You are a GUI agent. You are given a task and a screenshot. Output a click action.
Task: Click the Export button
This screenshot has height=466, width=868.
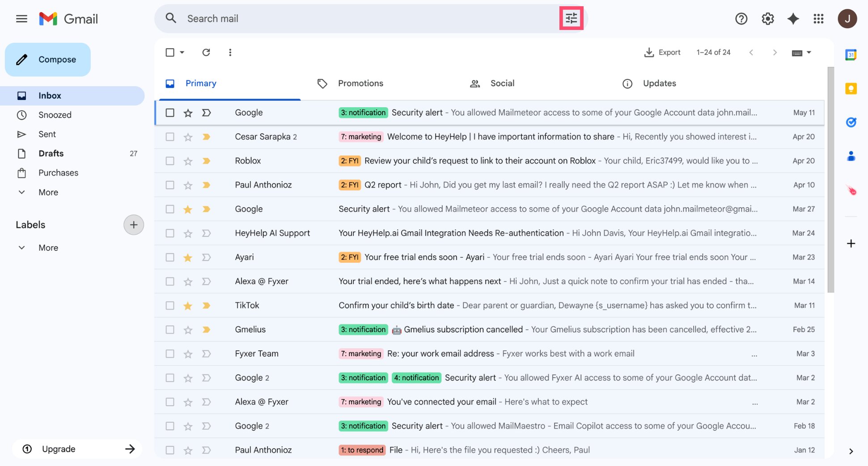click(662, 52)
